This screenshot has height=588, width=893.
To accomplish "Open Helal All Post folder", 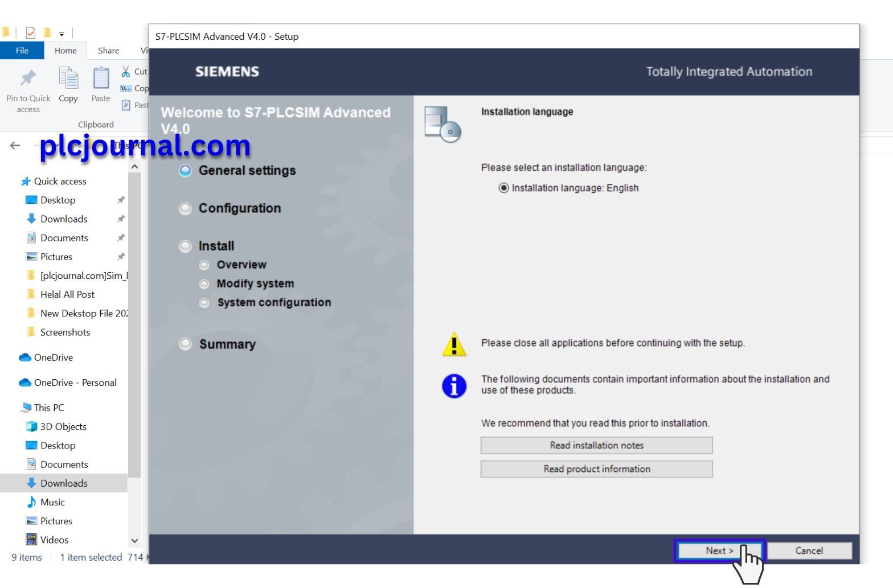I will point(60,294).
